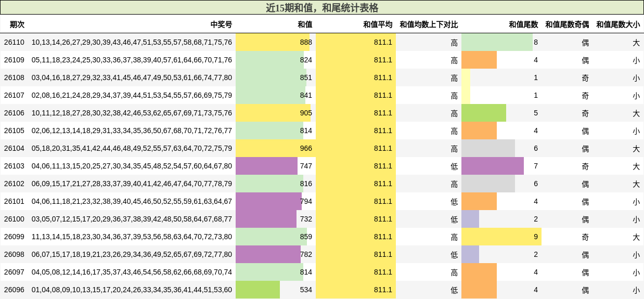This screenshot has width=644, height=299.
Task: Click the table title 近15期和值，和尾统计表格
Action: click(322, 8)
